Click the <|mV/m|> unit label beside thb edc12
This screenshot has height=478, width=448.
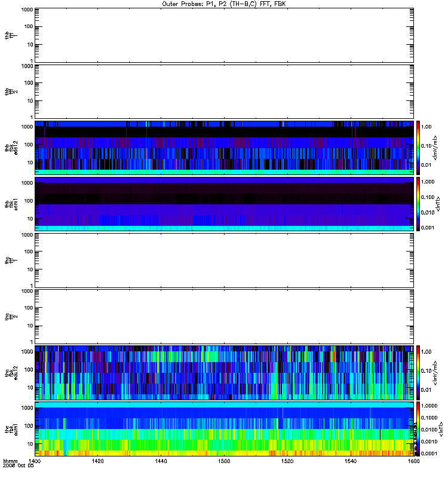pyautogui.click(x=435, y=148)
